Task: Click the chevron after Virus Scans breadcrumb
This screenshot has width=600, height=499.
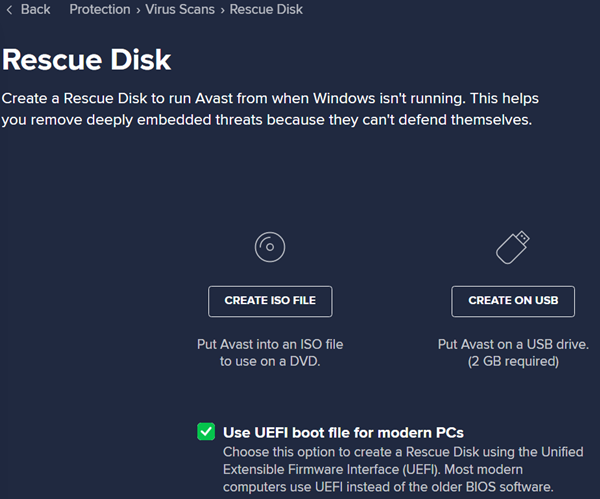Action: tap(222, 10)
